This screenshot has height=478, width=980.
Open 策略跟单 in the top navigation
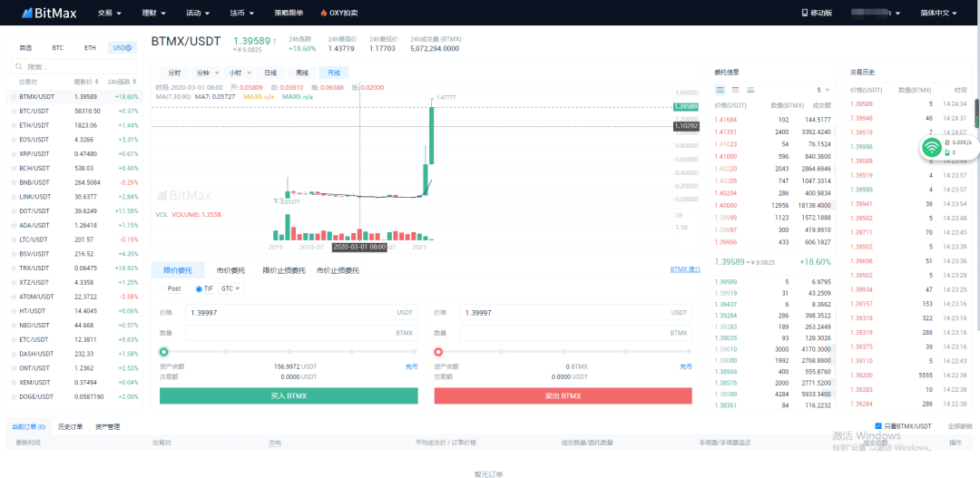tap(289, 13)
